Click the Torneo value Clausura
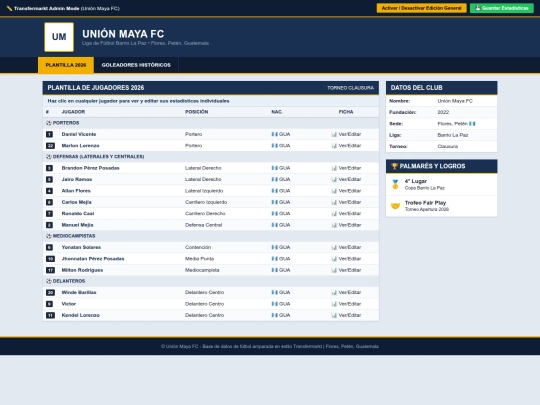 point(447,146)
